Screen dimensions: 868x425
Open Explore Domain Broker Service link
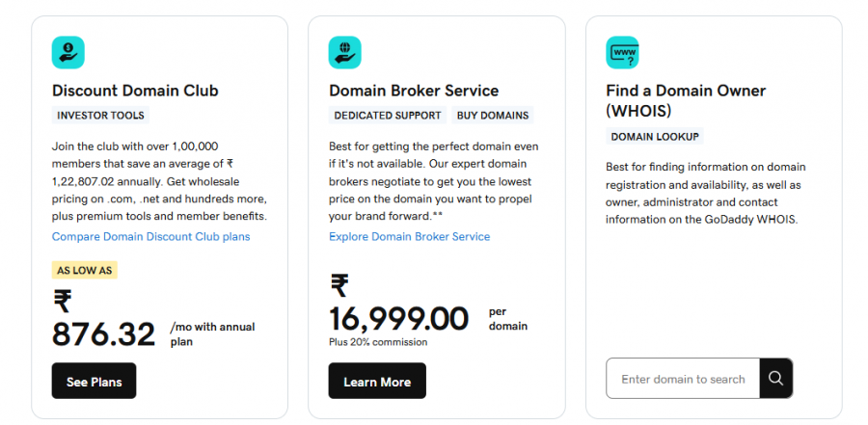[x=409, y=236]
